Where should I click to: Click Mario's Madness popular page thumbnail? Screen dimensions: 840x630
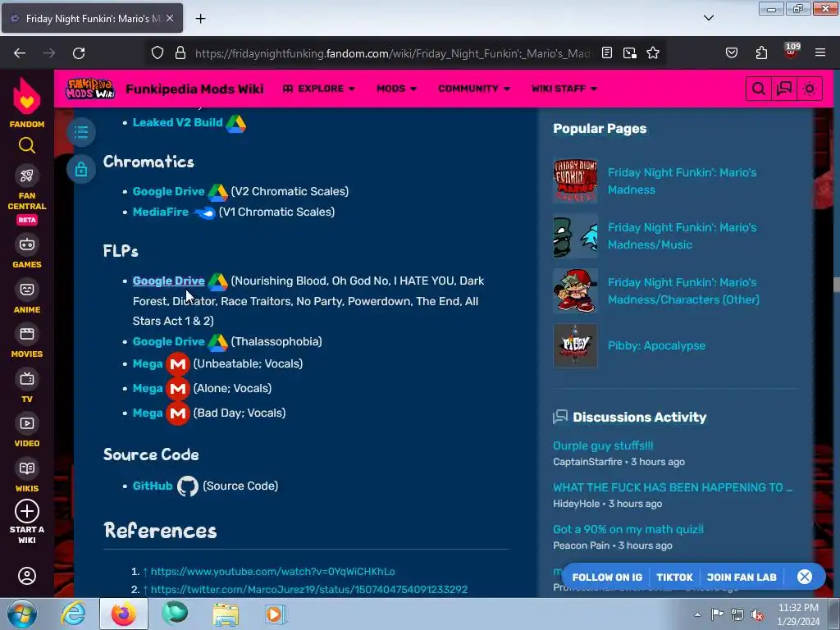tap(575, 181)
